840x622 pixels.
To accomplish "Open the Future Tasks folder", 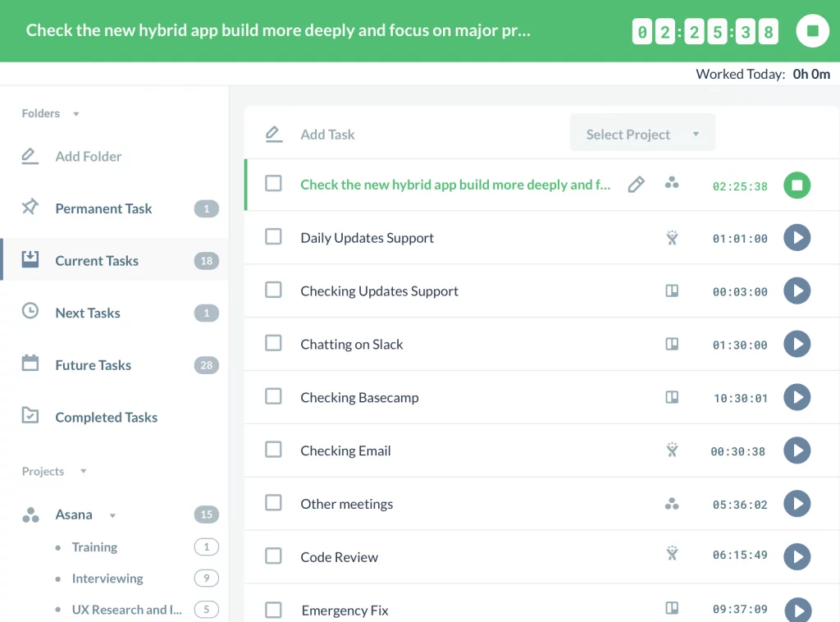I will (93, 365).
